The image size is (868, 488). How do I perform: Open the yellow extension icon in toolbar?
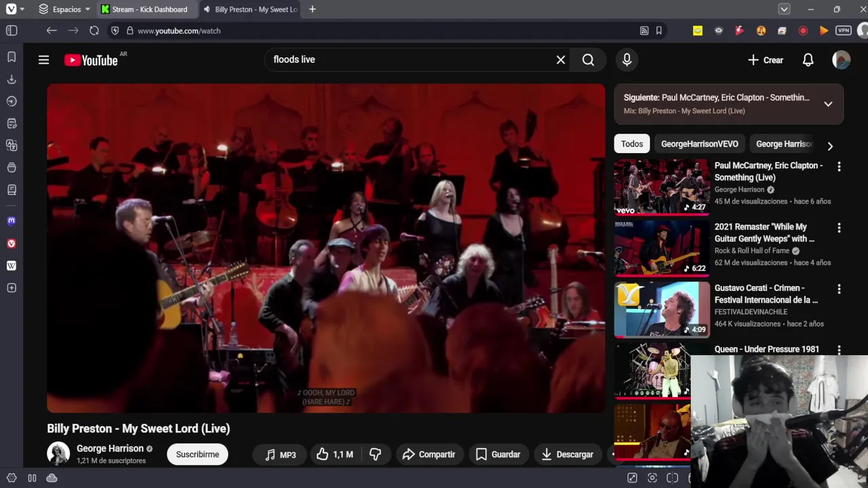coord(698,30)
